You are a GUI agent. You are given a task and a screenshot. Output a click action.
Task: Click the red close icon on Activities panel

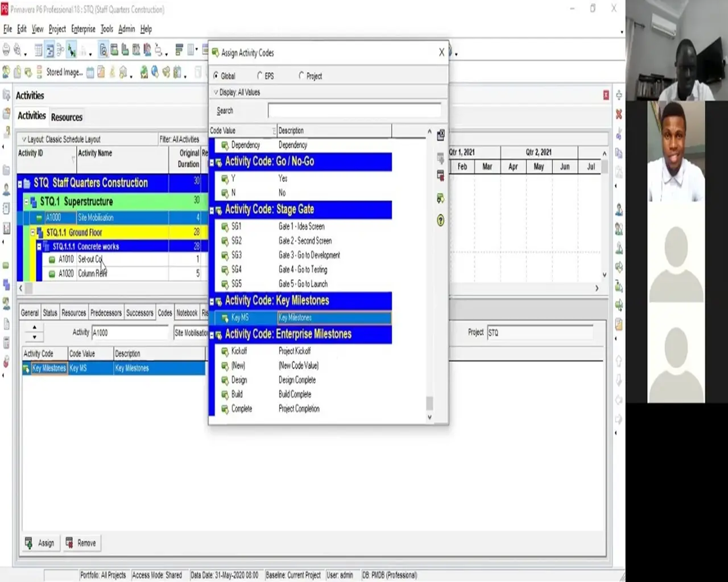606,95
